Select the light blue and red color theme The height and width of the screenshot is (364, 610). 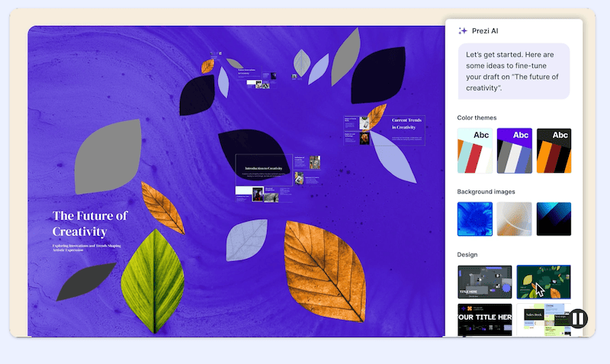tap(474, 151)
